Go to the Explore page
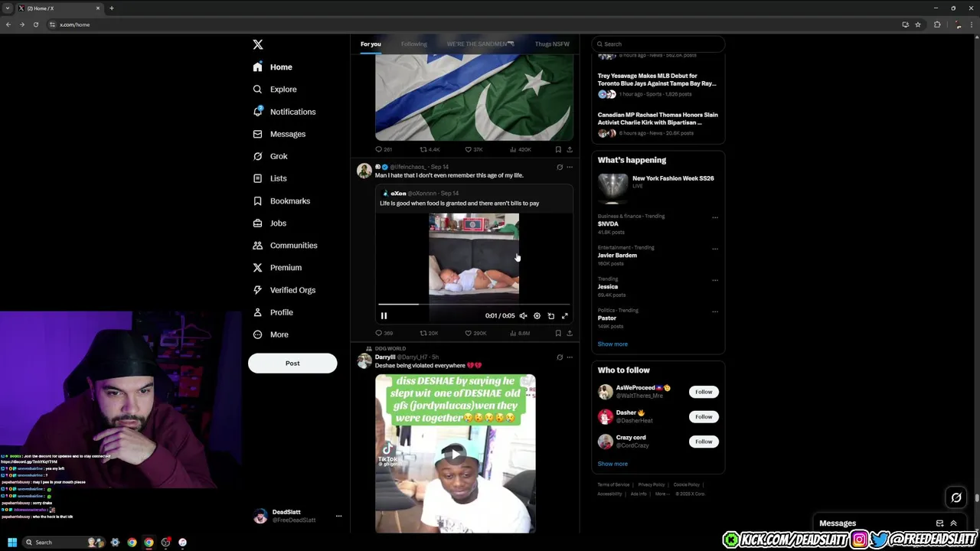Screen dimensions: 980x551 (275, 90)
